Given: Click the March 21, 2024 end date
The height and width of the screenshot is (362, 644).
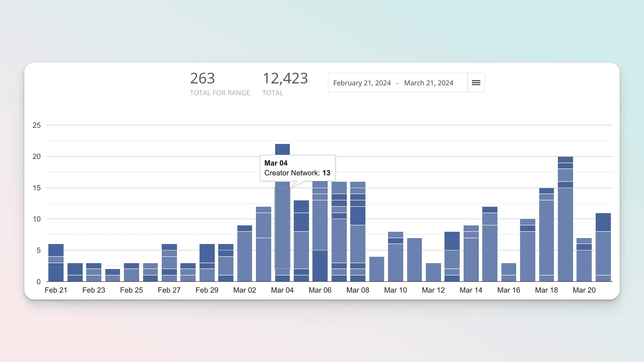Looking at the screenshot, I should pos(429,83).
